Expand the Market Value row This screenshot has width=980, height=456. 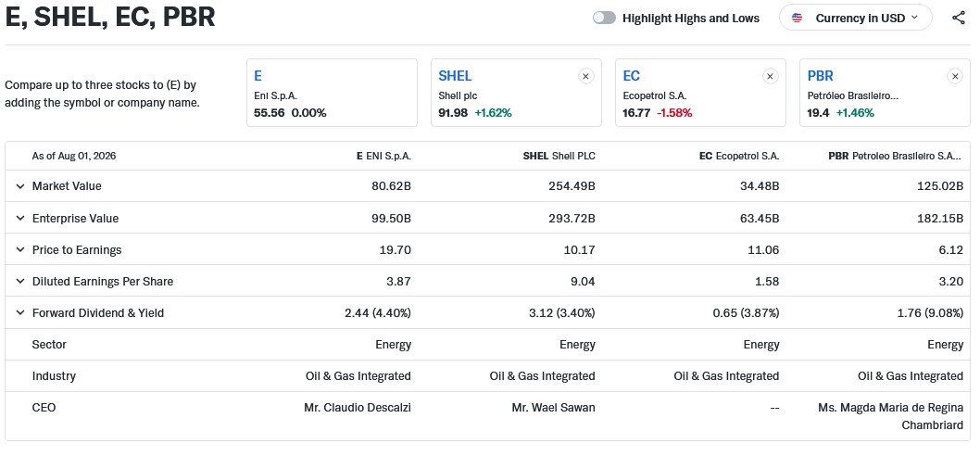pyautogui.click(x=20, y=186)
